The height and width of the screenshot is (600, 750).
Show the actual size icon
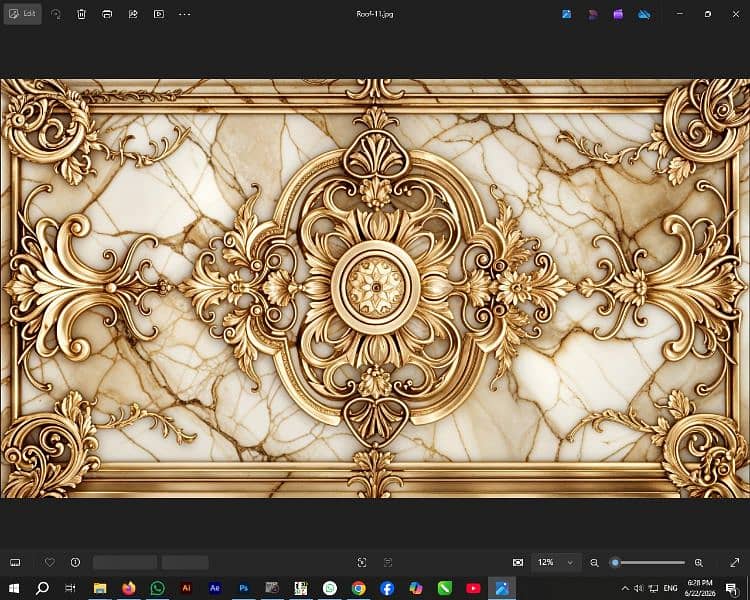click(x=388, y=563)
